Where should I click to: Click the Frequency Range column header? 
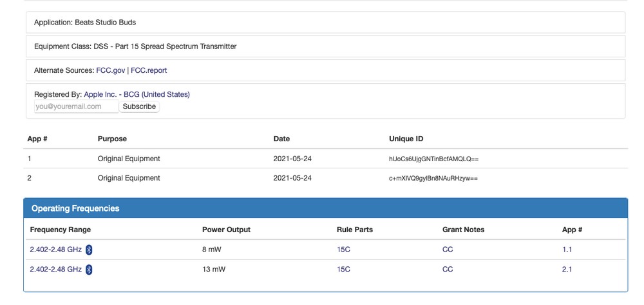pos(61,230)
